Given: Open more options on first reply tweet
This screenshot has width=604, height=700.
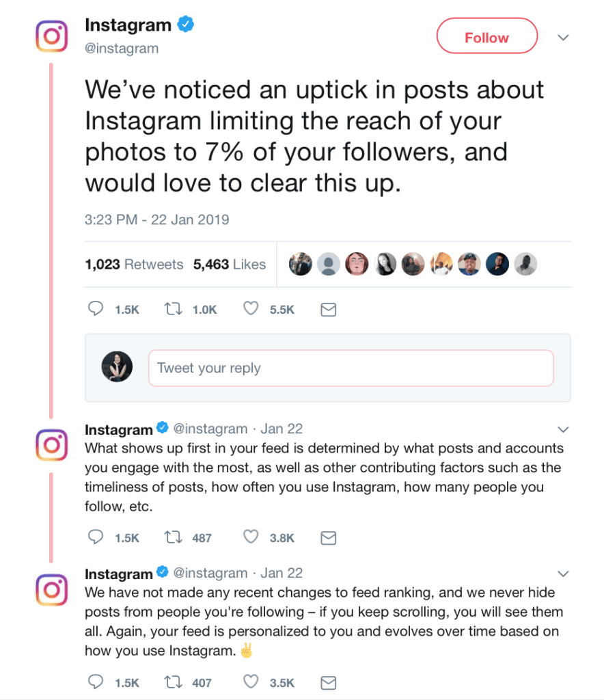Looking at the screenshot, I should point(563,429).
